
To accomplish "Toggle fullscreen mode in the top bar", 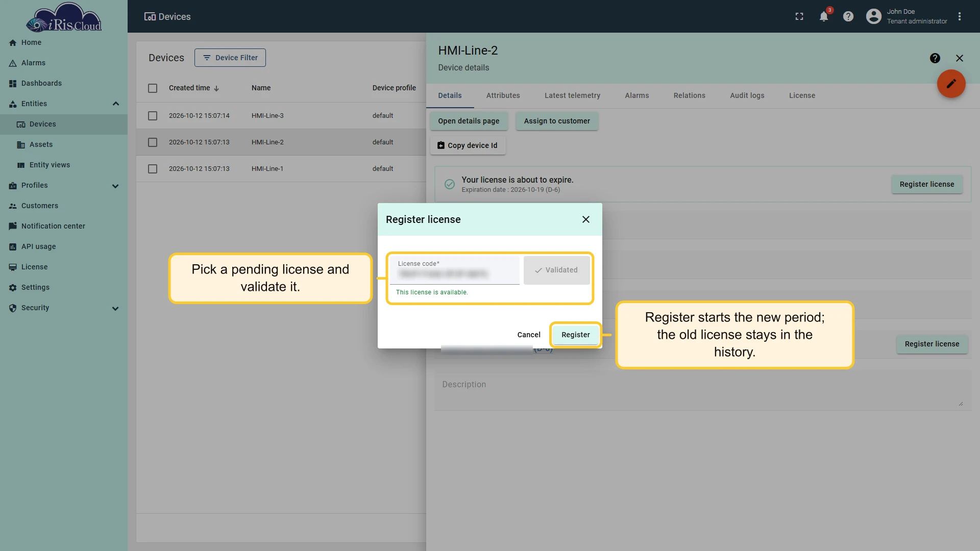I will (x=799, y=16).
